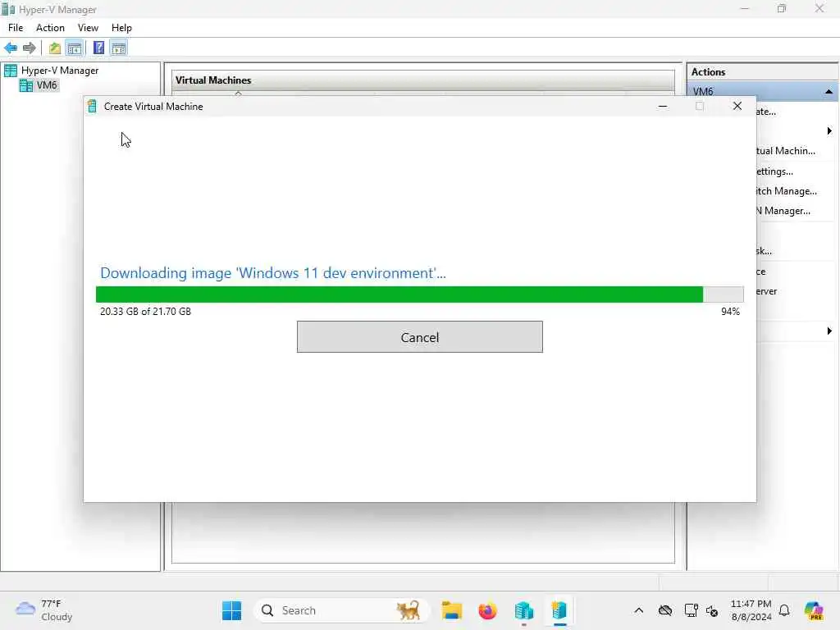Click '20.33 GB of 21.70 GB' text
840x630 pixels.
[x=145, y=311]
